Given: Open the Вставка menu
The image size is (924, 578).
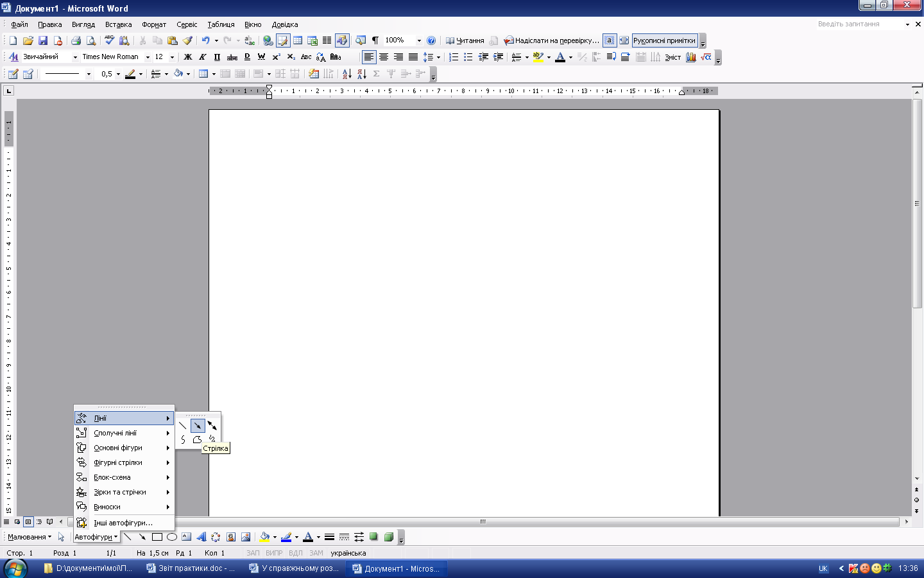Looking at the screenshot, I should pos(118,24).
